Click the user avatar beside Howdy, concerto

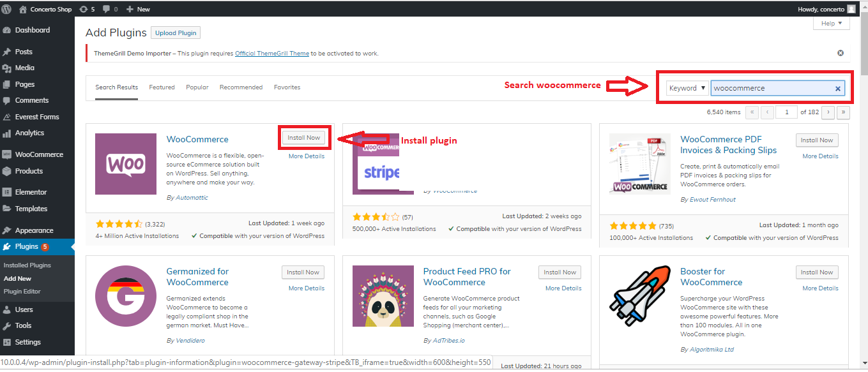click(x=851, y=9)
